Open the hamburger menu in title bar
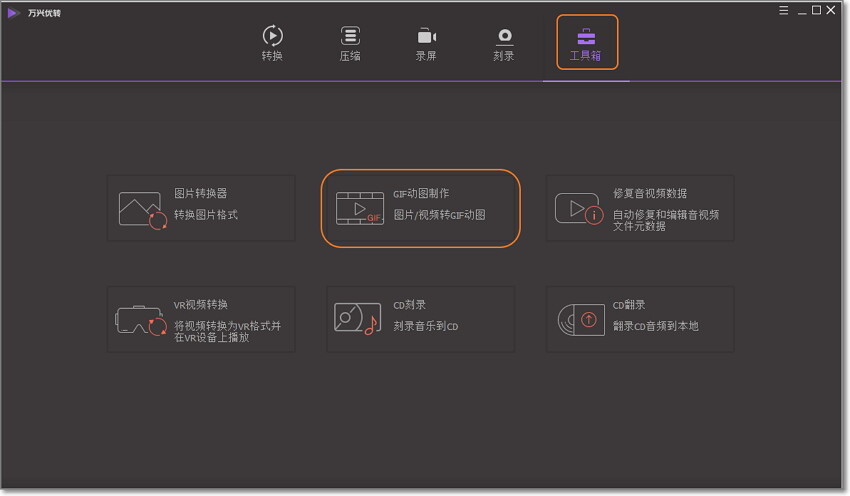850x496 pixels. 784,10
